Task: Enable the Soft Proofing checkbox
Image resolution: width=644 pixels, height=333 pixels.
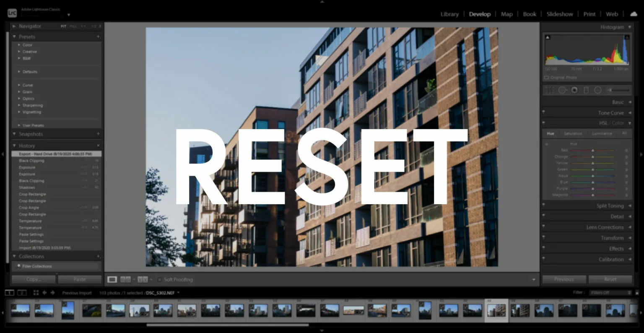Action: pyautogui.click(x=160, y=280)
